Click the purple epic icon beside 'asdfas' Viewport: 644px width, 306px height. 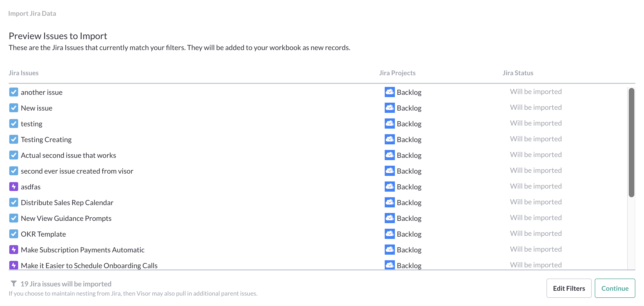[x=14, y=187]
